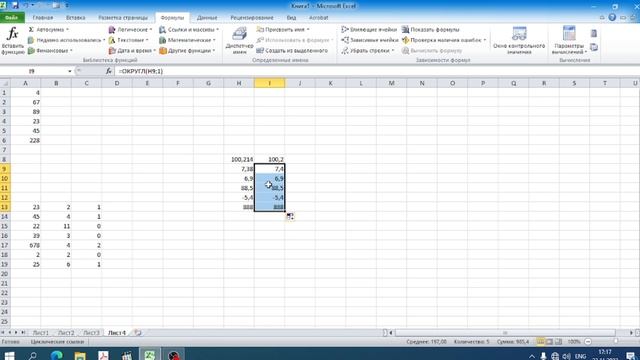Viewport: 640px width, 360px height.
Task: Select Normal view button in status bar
Action: 540,342
